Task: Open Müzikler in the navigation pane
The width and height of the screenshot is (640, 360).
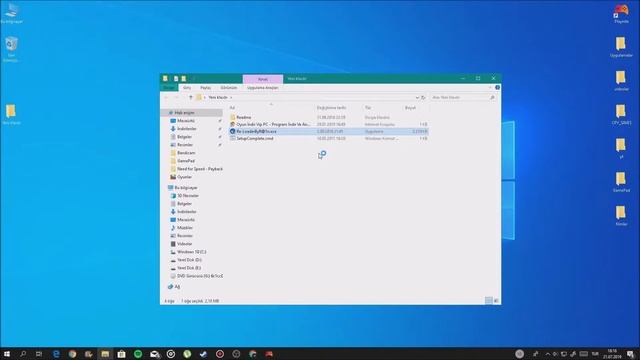Action: [184, 228]
